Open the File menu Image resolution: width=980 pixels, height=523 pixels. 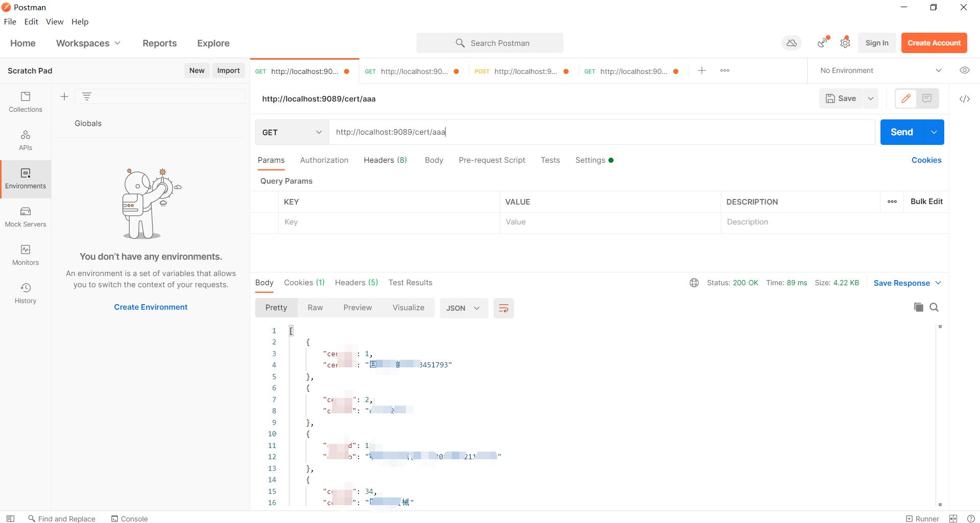10,21
